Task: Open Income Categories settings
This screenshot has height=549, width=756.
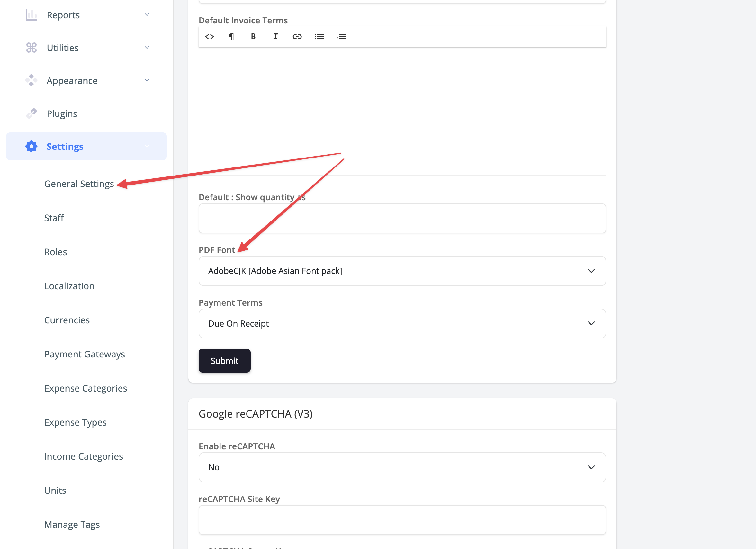Action: (84, 456)
